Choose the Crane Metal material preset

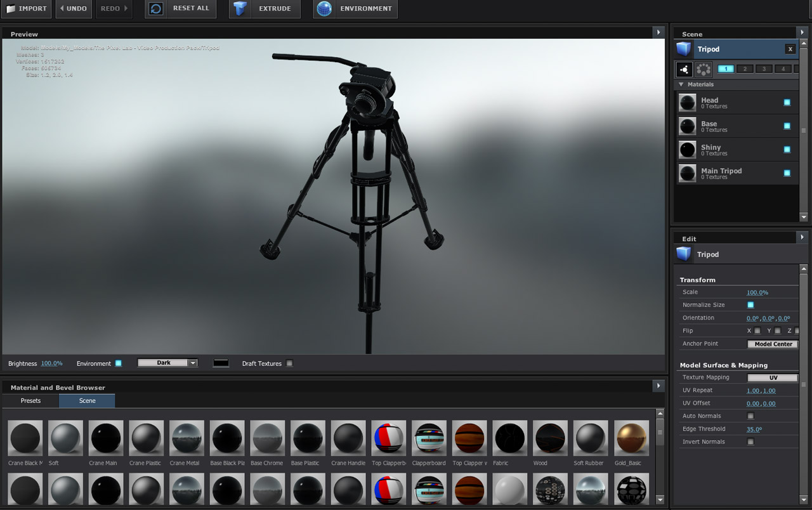[x=187, y=438]
